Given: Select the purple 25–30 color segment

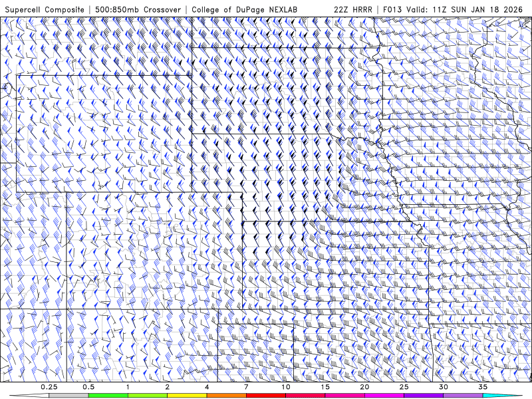Looking at the screenshot, I should tap(424, 396).
